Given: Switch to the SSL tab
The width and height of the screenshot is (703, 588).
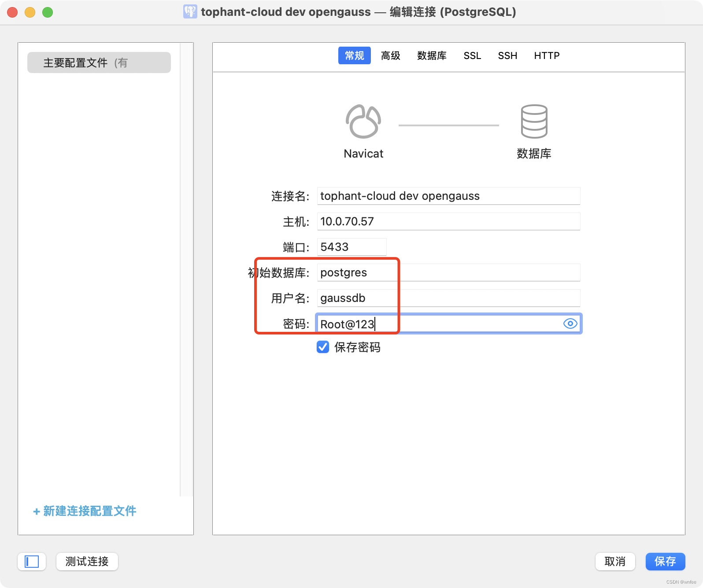Looking at the screenshot, I should click(x=472, y=55).
